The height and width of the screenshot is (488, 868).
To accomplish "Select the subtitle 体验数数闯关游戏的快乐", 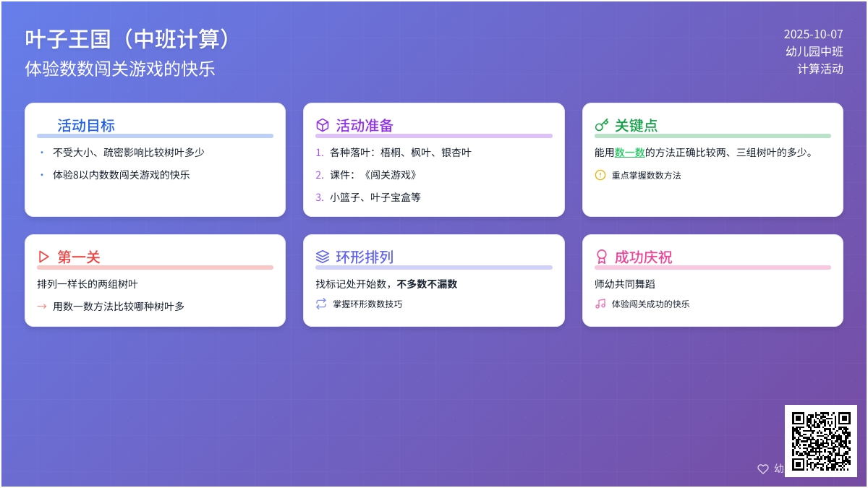I will pos(120,69).
